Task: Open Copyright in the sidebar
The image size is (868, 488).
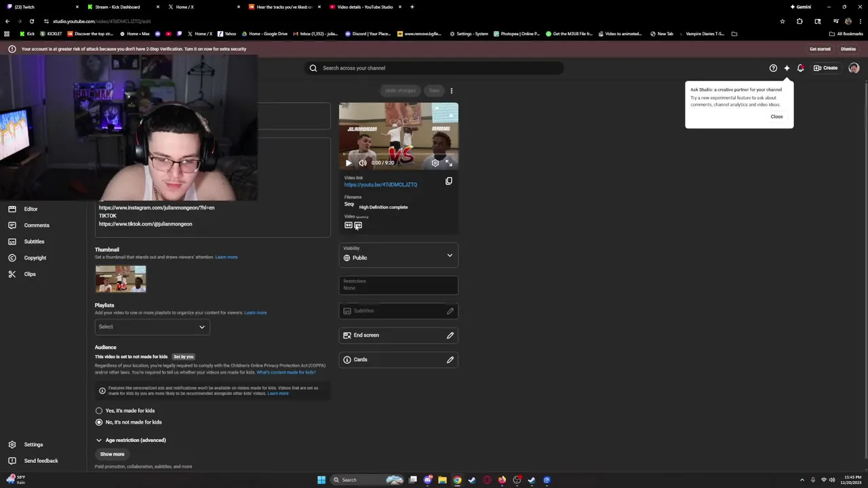Action: click(x=43, y=258)
